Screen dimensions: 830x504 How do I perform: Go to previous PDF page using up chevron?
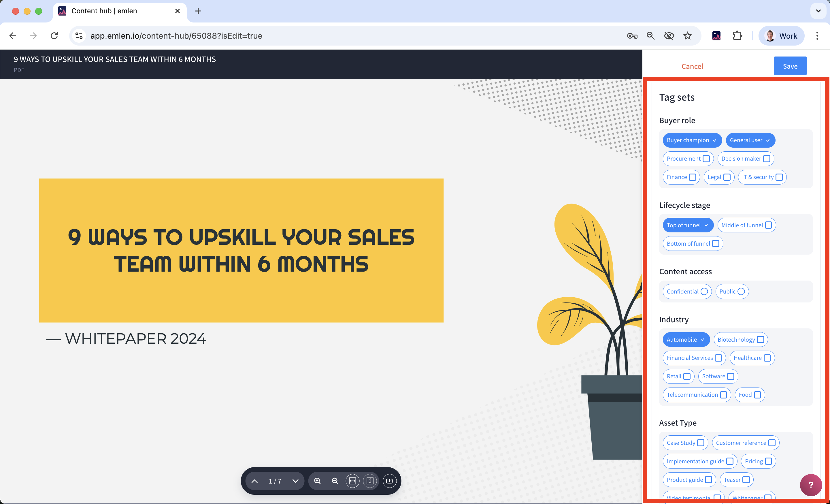tap(255, 481)
